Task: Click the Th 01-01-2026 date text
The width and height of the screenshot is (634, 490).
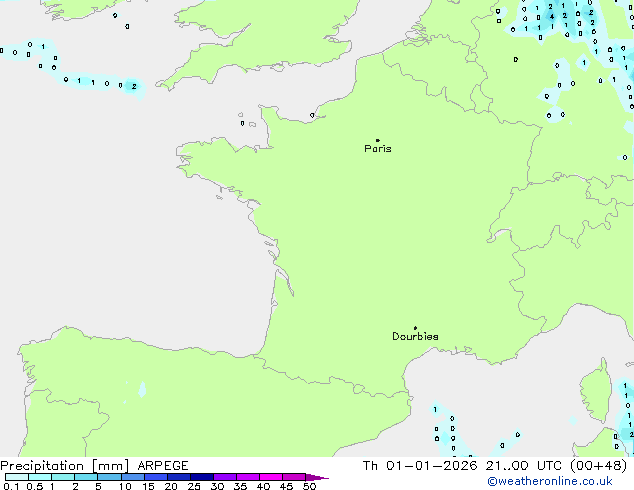Action: 420,466
